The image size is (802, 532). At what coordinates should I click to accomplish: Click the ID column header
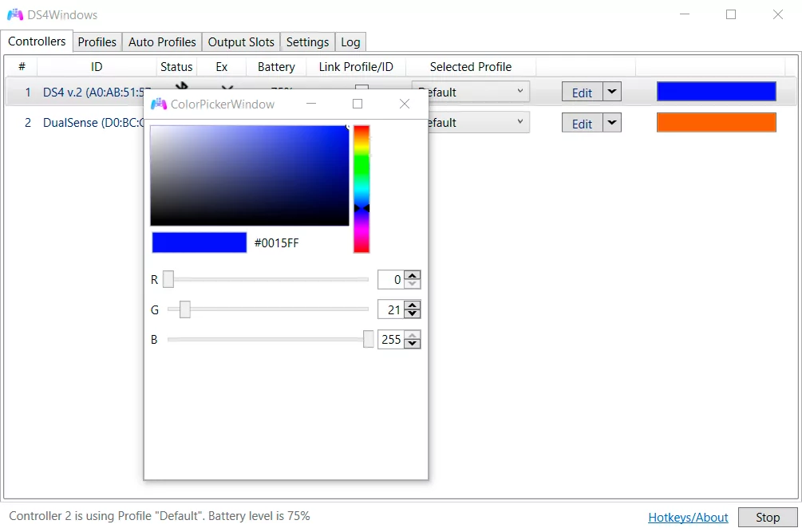[x=97, y=66]
